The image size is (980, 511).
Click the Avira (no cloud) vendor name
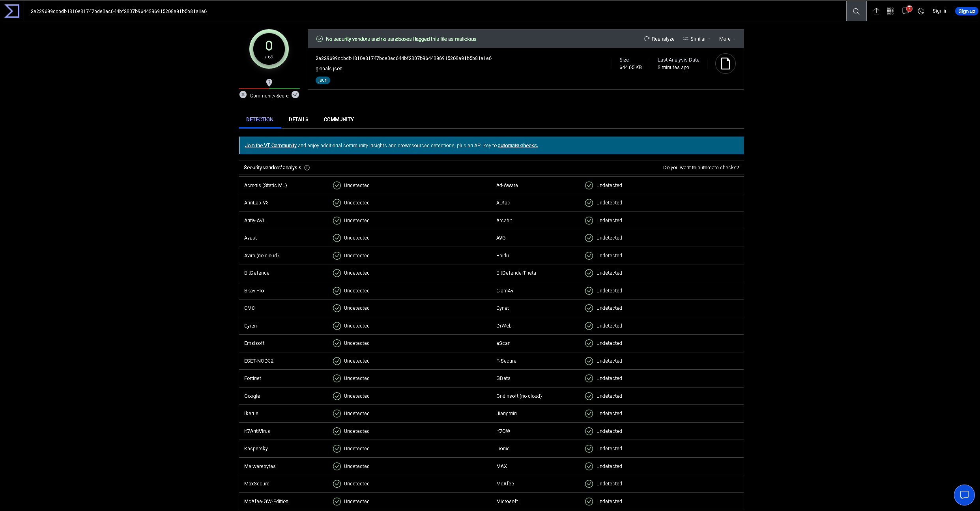[x=261, y=256]
